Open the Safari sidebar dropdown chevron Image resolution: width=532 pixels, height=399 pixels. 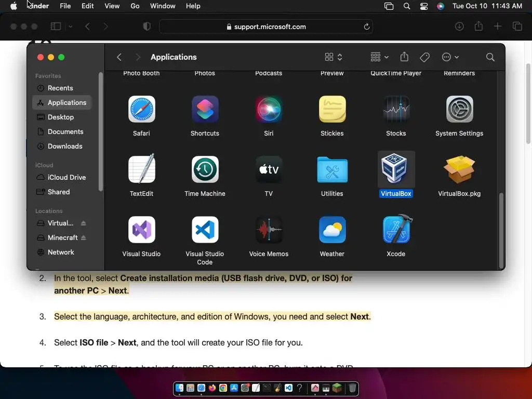[70, 26]
